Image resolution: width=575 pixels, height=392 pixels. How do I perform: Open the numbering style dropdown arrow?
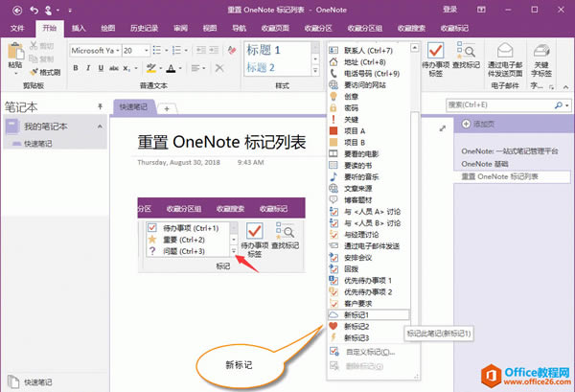(x=186, y=50)
